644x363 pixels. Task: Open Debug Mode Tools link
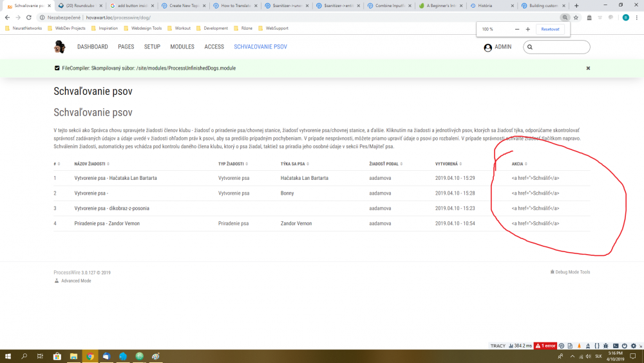pos(572,272)
